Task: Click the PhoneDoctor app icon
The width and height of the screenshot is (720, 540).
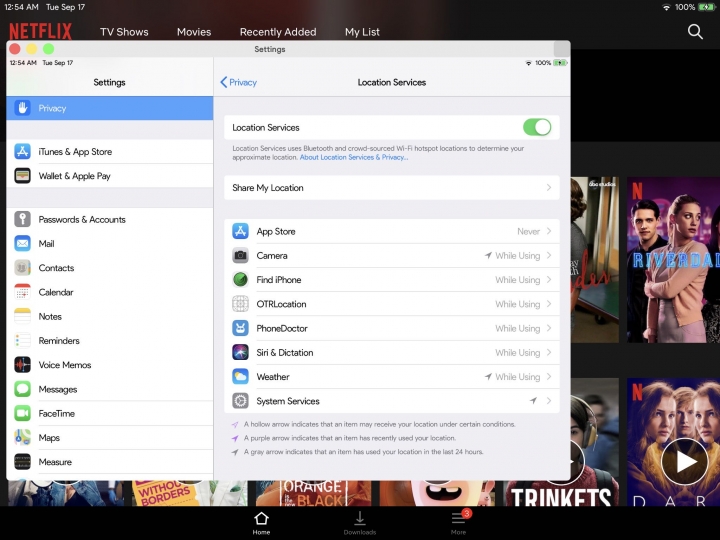Action: (x=240, y=328)
